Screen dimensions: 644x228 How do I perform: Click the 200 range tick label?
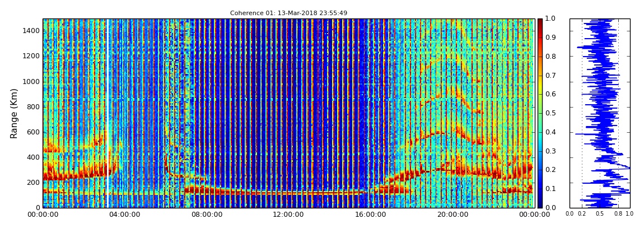(x=34, y=183)
